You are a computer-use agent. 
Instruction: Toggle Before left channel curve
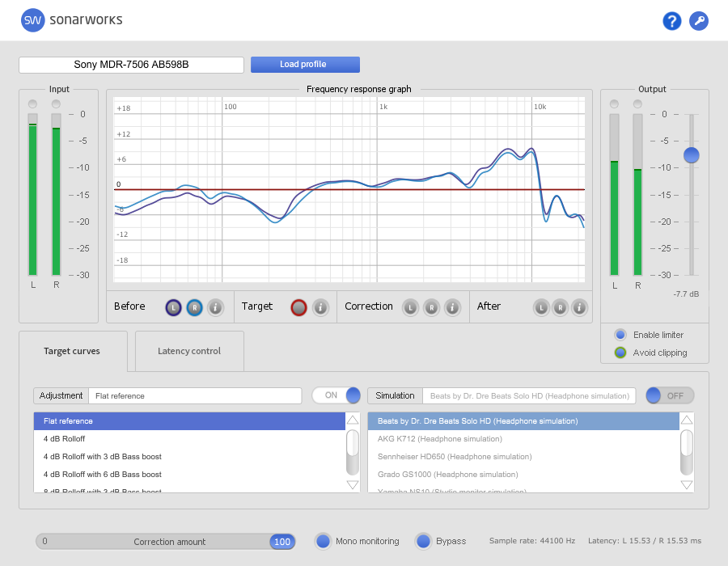click(x=173, y=307)
